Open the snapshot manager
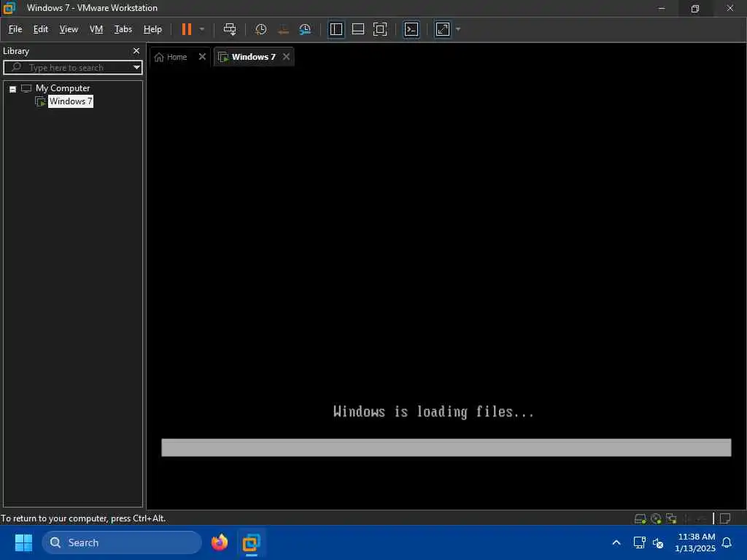The width and height of the screenshot is (747, 560). point(305,29)
